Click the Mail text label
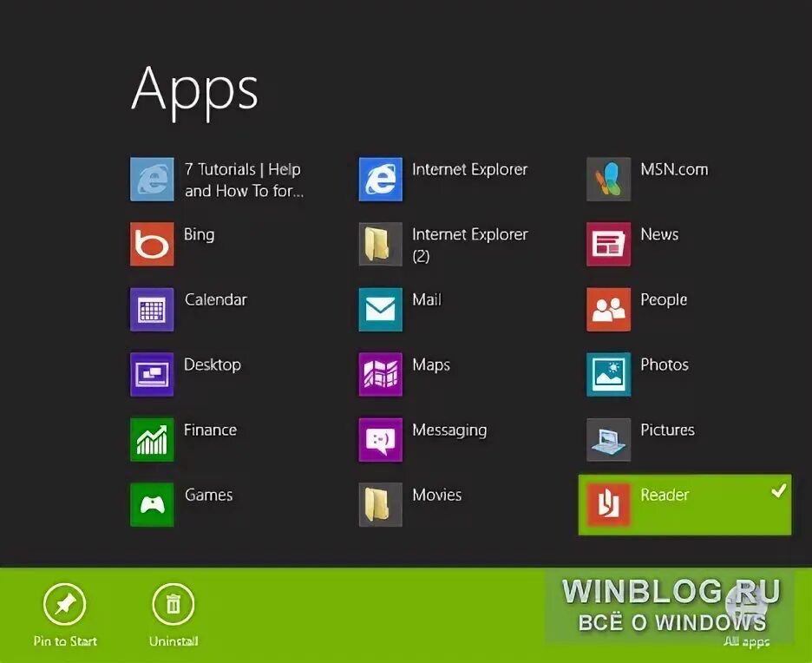The image size is (812, 663). [427, 299]
